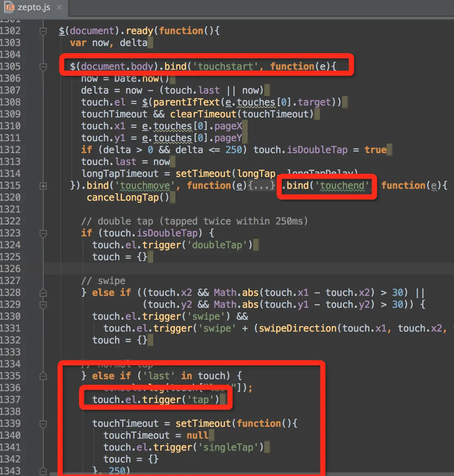Click 'touch.isDoubleTap = true' on line 1312
The image size is (454, 476).
pos(320,150)
